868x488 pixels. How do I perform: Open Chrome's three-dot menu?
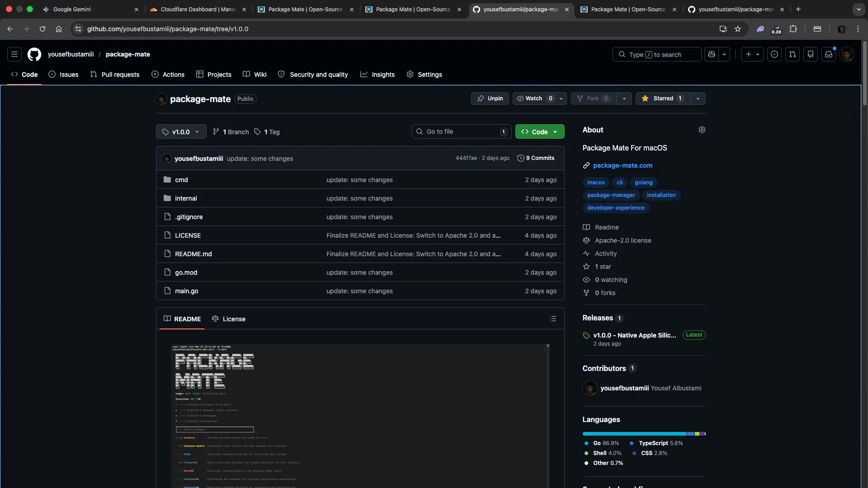coord(858,29)
